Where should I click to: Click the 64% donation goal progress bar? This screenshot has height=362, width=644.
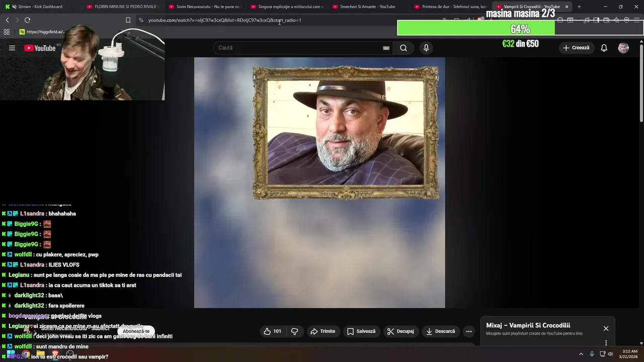520,28
